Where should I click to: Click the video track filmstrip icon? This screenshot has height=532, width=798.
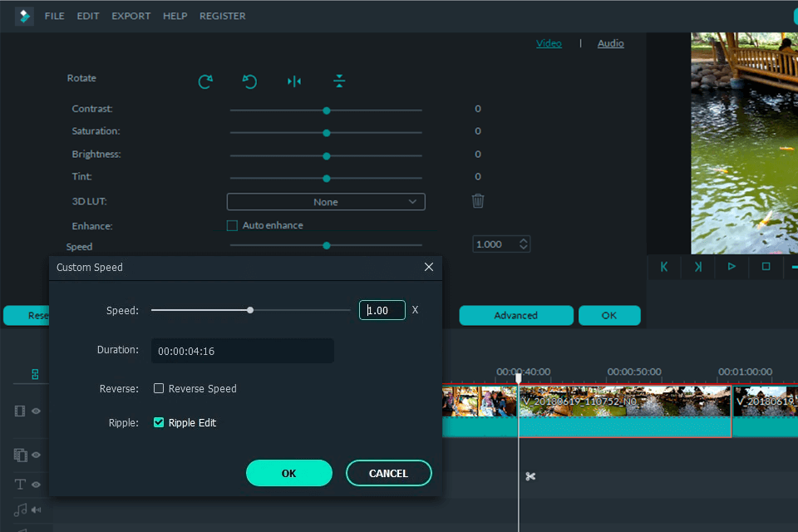(20, 411)
